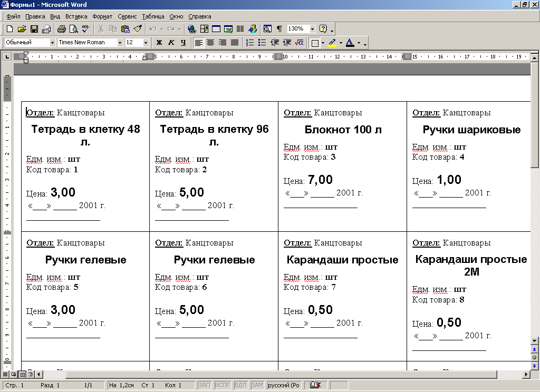Increase the paragraph indent

click(x=287, y=42)
